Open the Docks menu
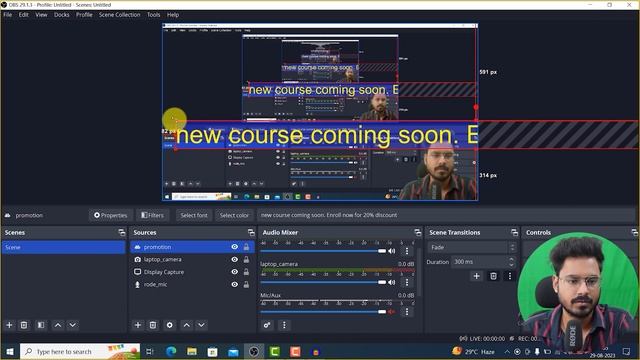This screenshot has height=360, width=640. pyautogui.click(x=62, y=15)
